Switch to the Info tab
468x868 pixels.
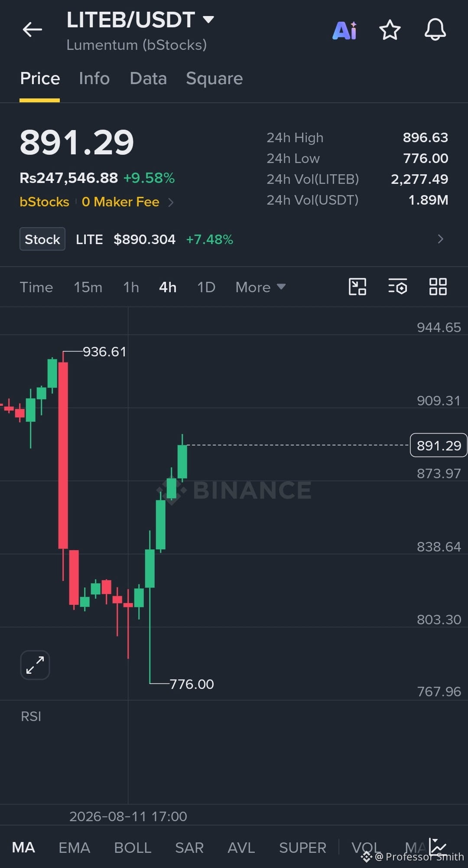tap(94, 78)
